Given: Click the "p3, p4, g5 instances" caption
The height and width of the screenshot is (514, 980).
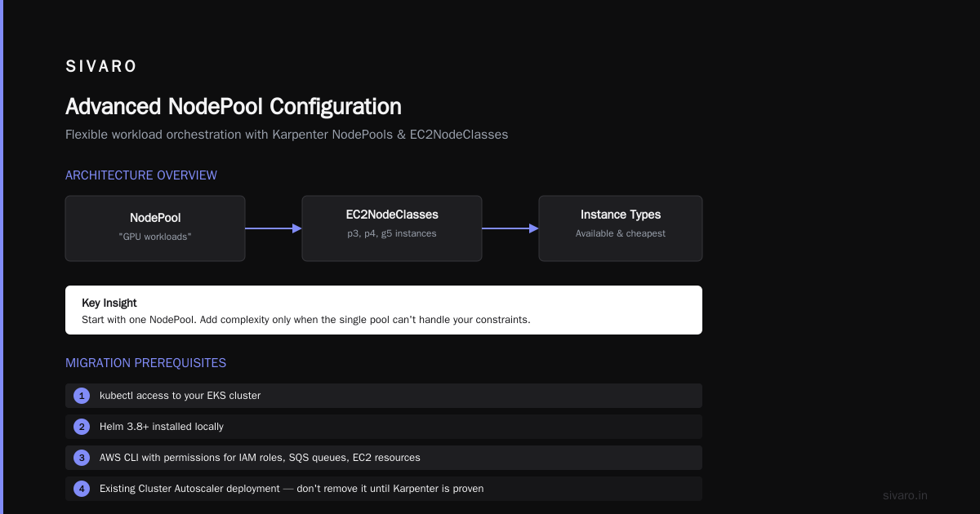Looking at the screenshot, I should [x=392, y=233].
